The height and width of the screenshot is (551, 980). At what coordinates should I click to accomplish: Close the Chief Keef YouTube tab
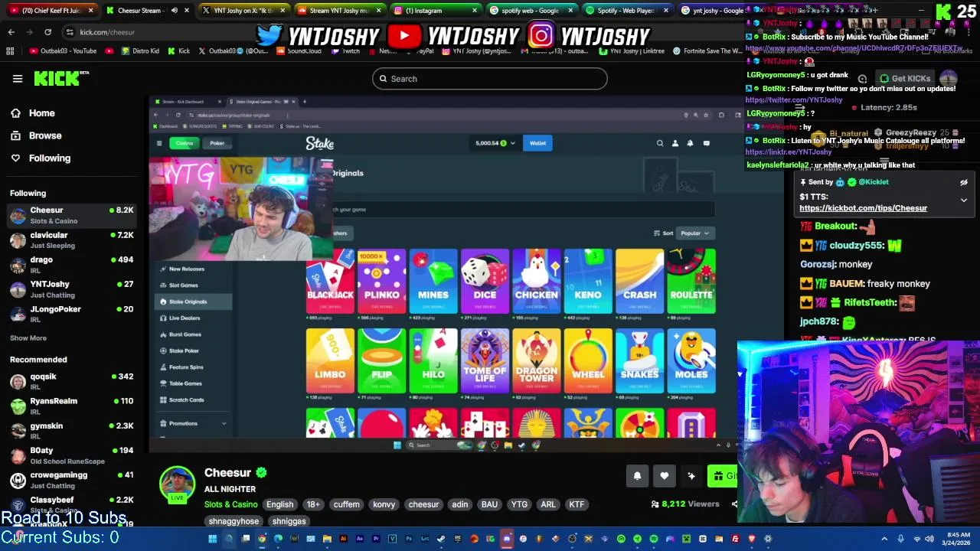click(90, 11)
